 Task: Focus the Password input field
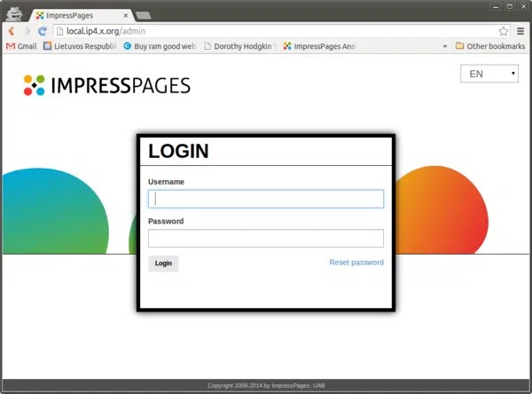(x=266, y=238)
